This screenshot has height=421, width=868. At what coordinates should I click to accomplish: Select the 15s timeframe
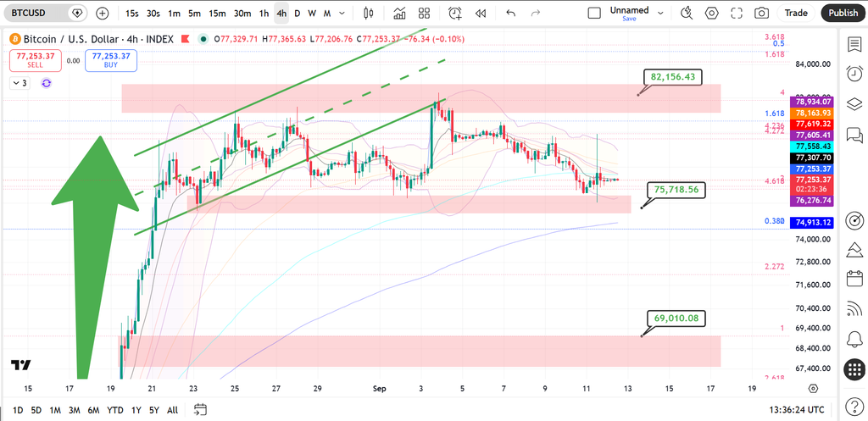131,13
